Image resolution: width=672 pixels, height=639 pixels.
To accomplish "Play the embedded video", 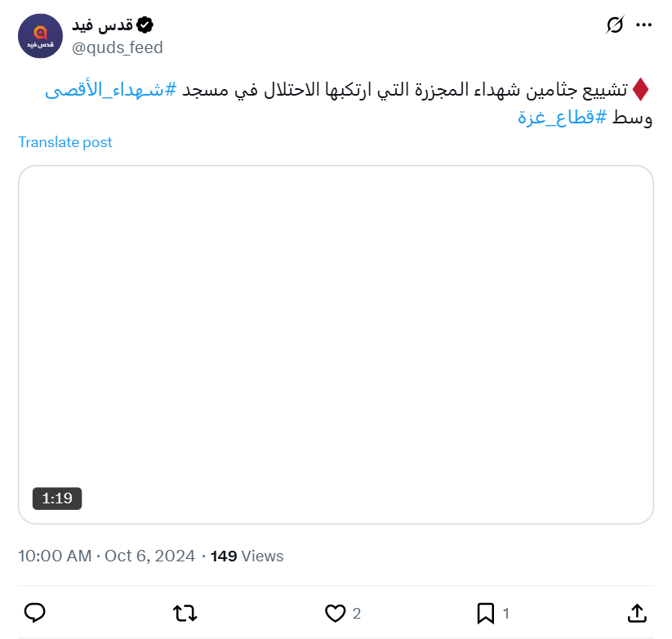I will coord(336,344).
